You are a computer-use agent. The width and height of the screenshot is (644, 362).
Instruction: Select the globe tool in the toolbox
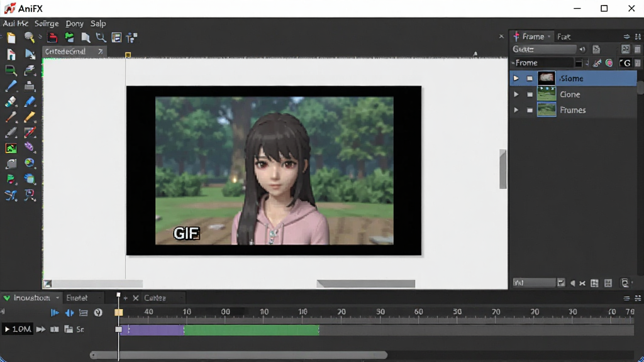pyautogui.click(x=30, y=163)
